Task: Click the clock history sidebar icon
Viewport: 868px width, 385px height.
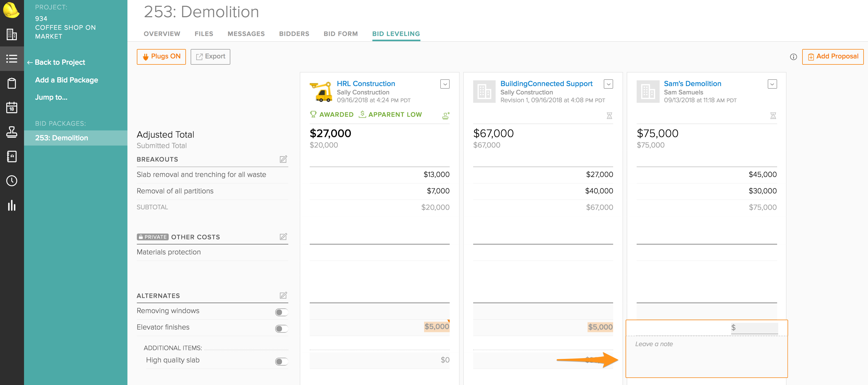Action: tap(12, 181)
